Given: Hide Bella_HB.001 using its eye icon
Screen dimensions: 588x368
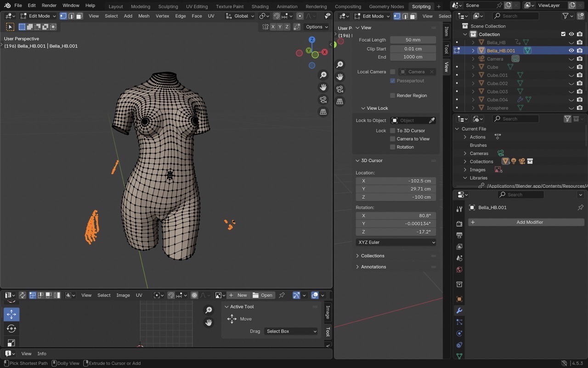Looking at the screenshot, I should click(571, 51).
